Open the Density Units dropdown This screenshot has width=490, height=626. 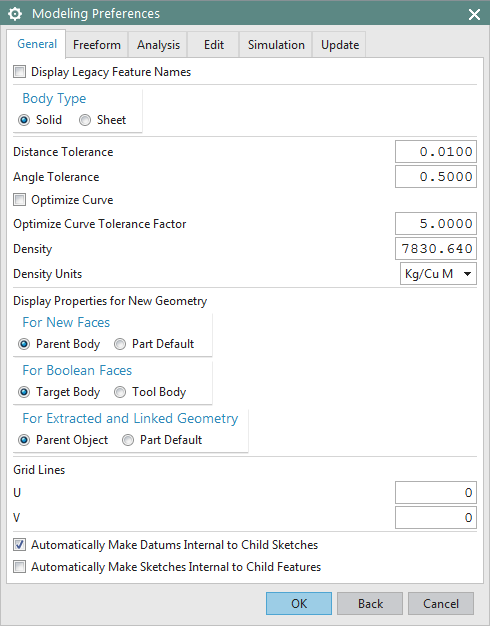click(438, 274)
